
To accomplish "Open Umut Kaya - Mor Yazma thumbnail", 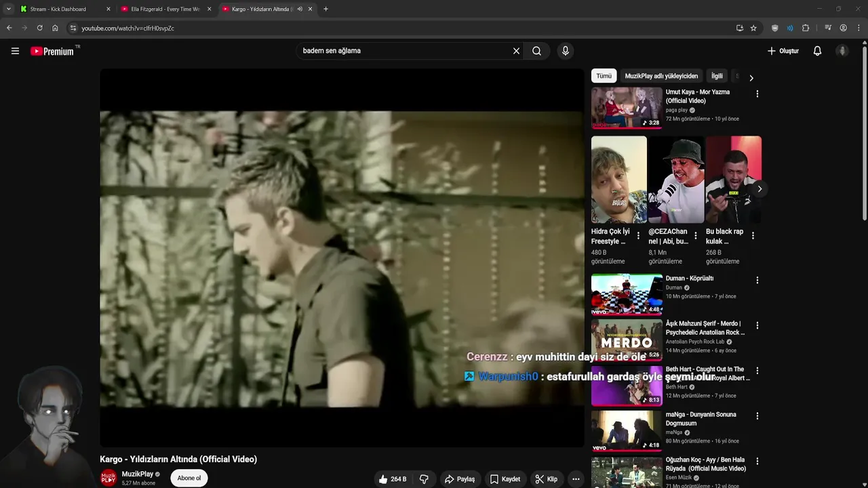I will 627,107.
